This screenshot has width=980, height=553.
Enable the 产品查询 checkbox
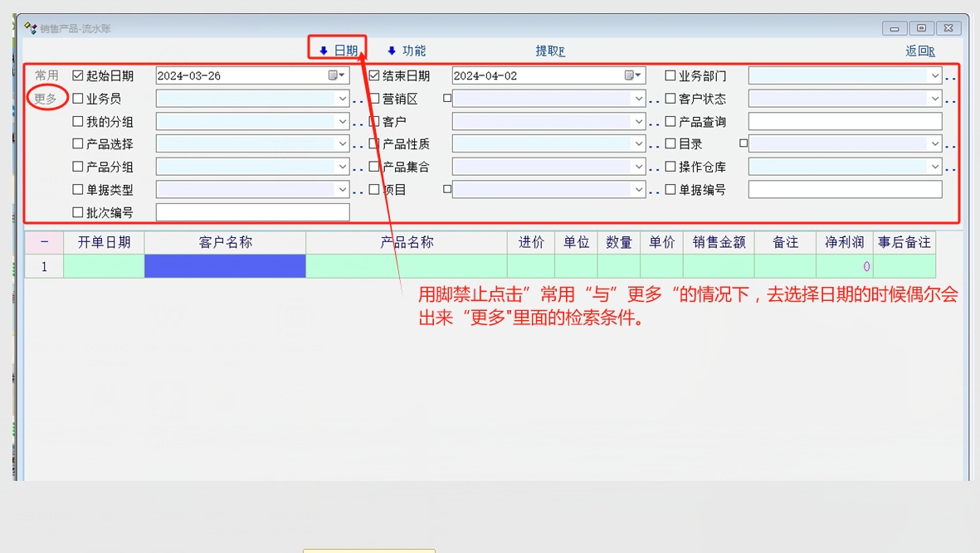coord(670,121)
